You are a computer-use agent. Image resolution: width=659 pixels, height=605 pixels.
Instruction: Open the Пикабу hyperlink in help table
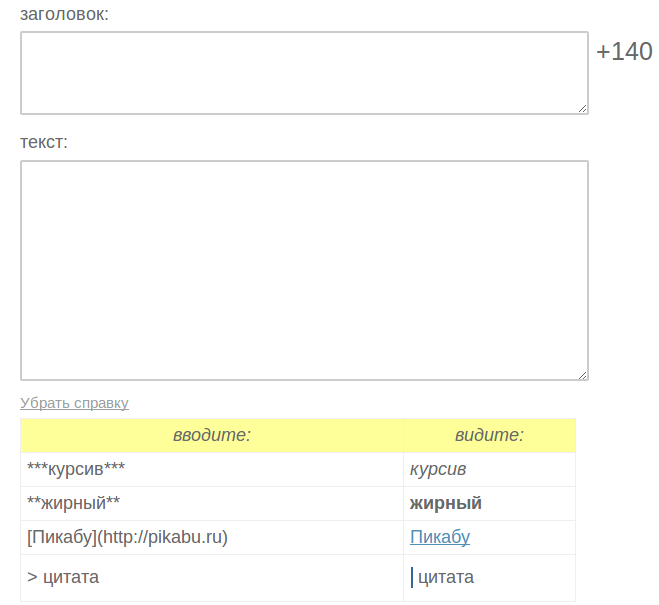440,537
